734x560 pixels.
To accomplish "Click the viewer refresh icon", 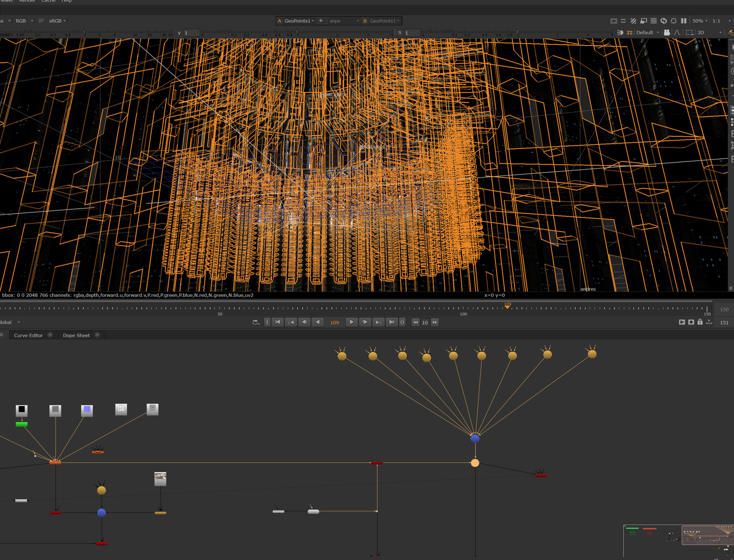I will [x=663, y=21].
